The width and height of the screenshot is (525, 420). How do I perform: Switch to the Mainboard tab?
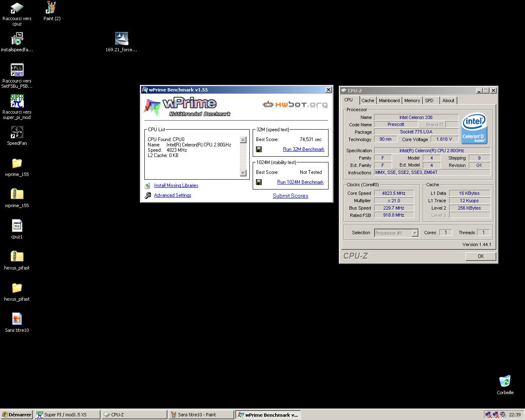pyautogui.click(x=389, y=100)
